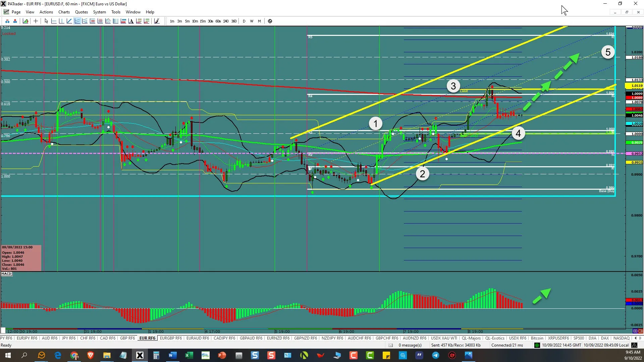Select the freehand brush drawing tool

coord(157,21)
